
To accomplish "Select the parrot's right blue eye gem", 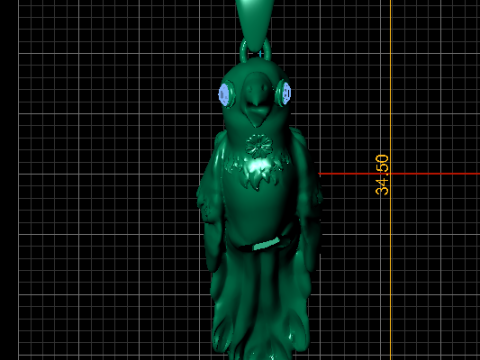I will 287,93.
